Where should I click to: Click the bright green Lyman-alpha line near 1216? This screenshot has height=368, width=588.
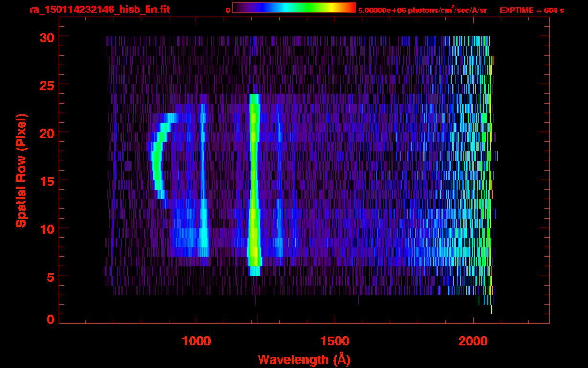click(254, 184)
